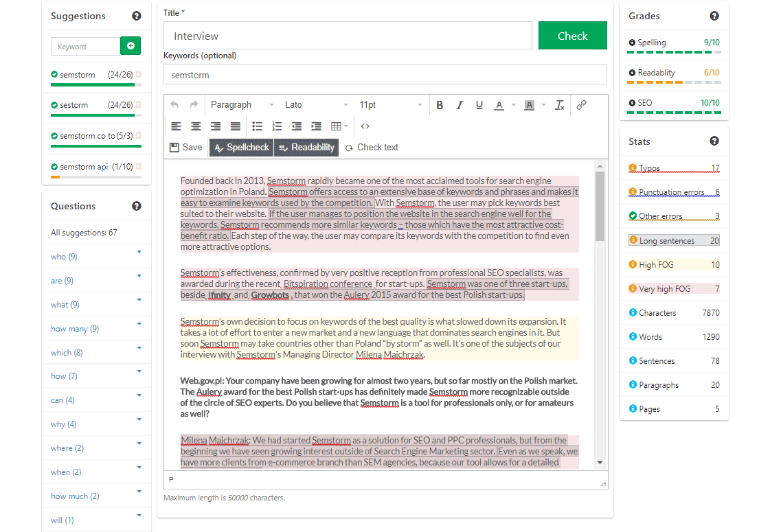Screen dimensions: 770x532
Task: Open the Grades help question icon
Action: pyautogui.click(x=714, y=16)
